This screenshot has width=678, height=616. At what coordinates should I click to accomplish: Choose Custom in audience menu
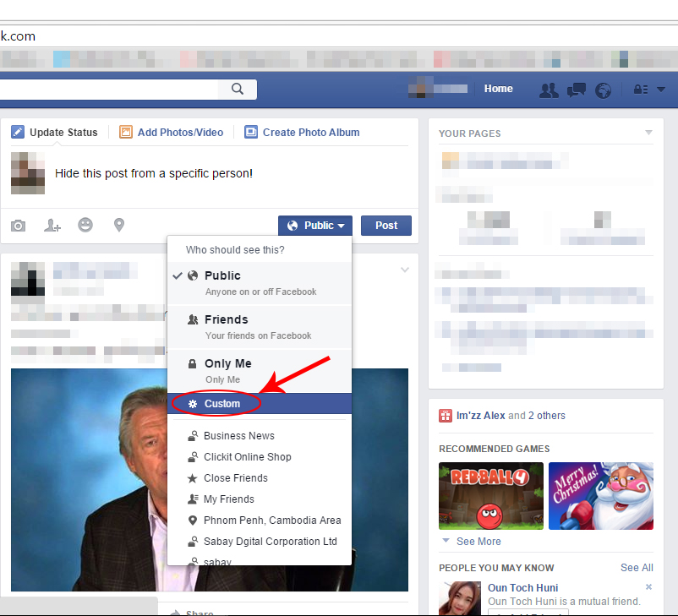click(221, 404)
